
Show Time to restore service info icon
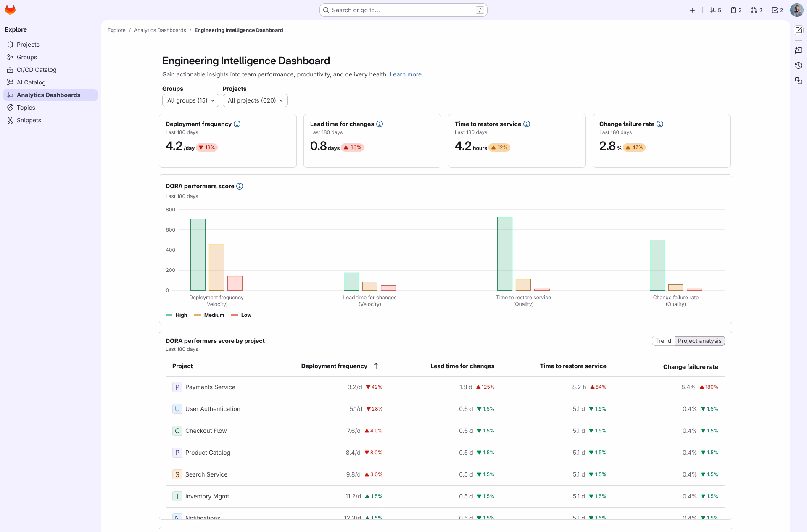(527, 124)
